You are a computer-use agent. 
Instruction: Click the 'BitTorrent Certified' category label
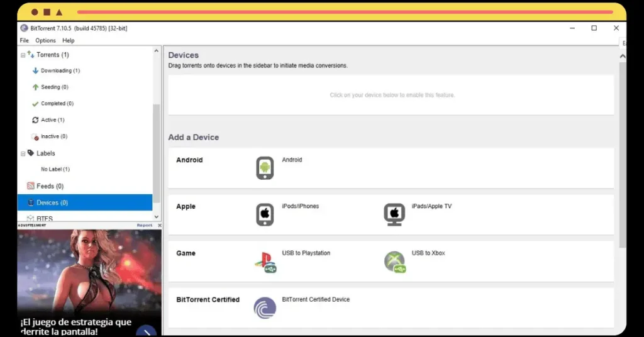pos(208,300)
